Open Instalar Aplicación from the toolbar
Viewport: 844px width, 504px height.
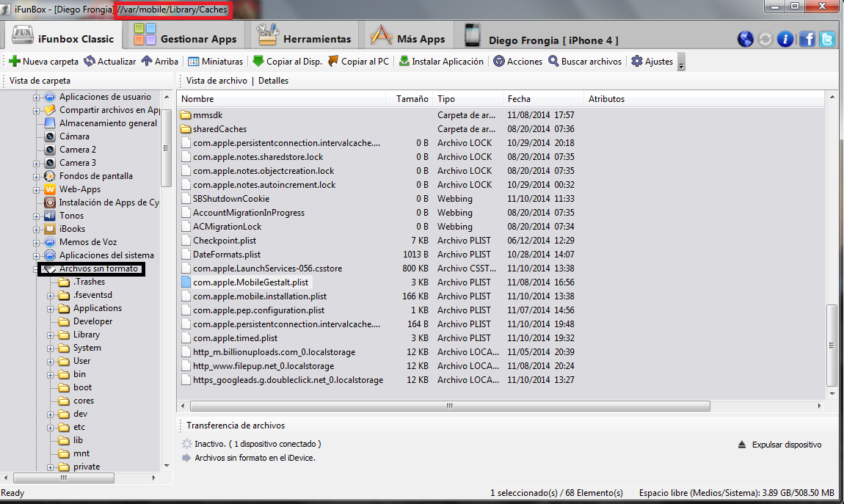pyautogui.click(x=441, y=62)
